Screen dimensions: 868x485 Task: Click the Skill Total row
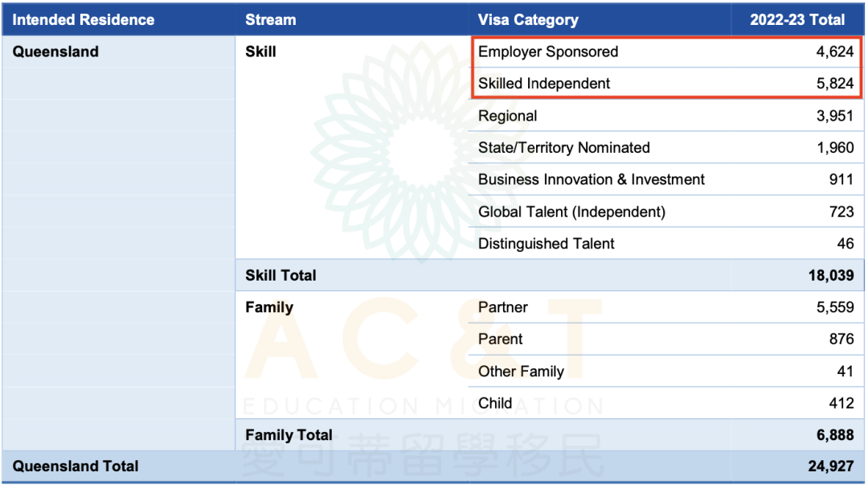click(x=550, y=276)
